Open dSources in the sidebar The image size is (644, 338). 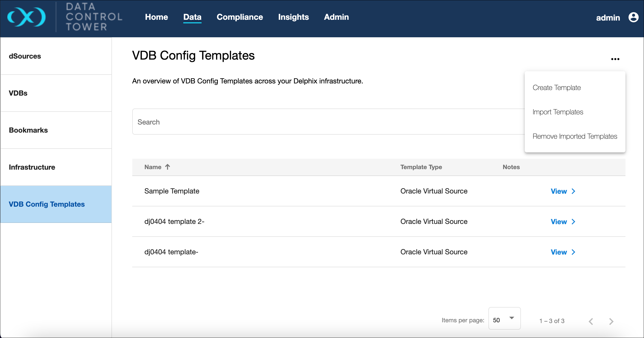(25, 56)
